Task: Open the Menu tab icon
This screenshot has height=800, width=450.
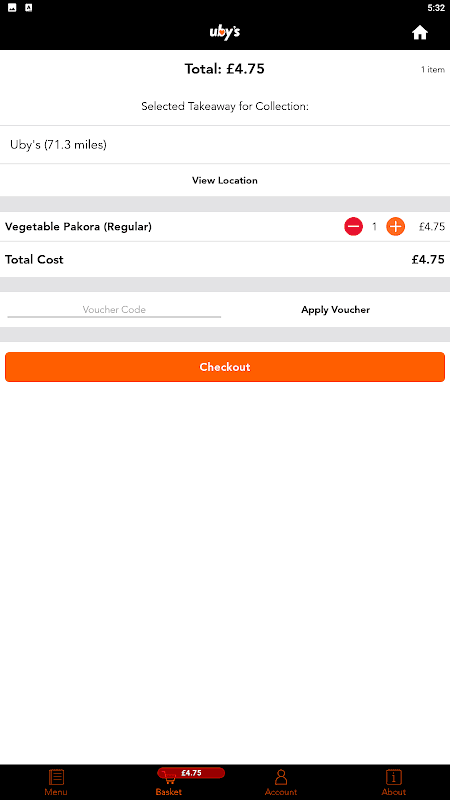Action: click(56, 777)
